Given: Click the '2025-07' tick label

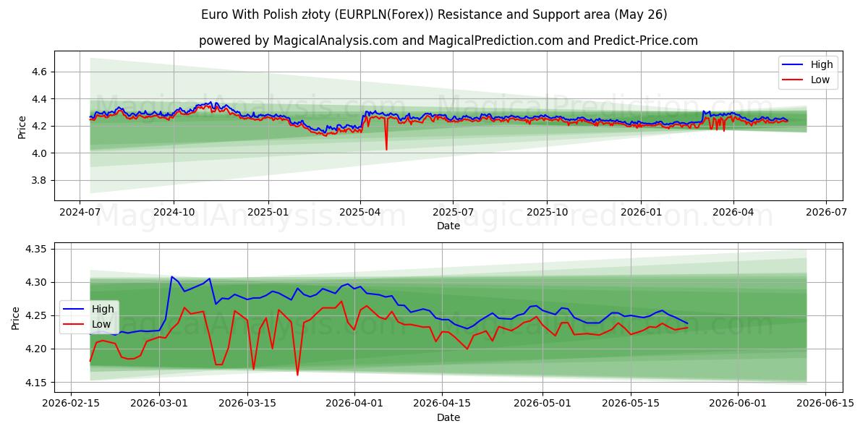Looking at the screenshot, I should [x=453, y=213].
